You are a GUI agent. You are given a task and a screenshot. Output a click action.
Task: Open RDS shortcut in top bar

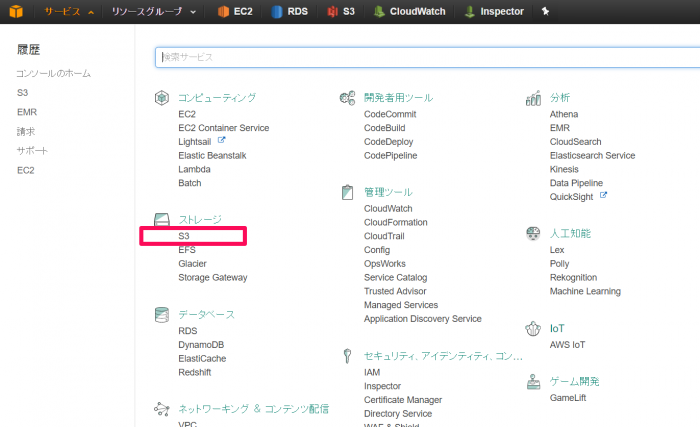pyautogui.click(x=290, y=12)
